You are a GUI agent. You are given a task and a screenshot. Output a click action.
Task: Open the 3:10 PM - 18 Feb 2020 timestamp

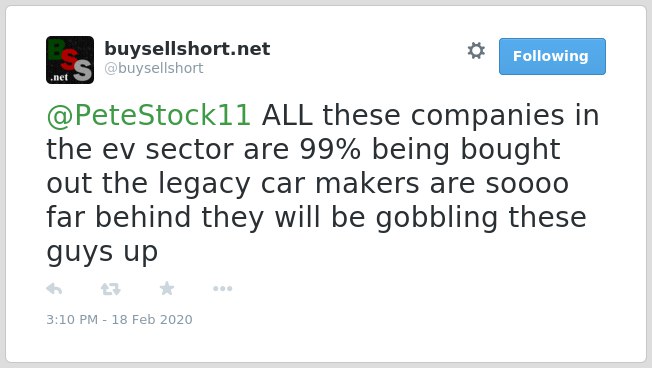point(119,319)
